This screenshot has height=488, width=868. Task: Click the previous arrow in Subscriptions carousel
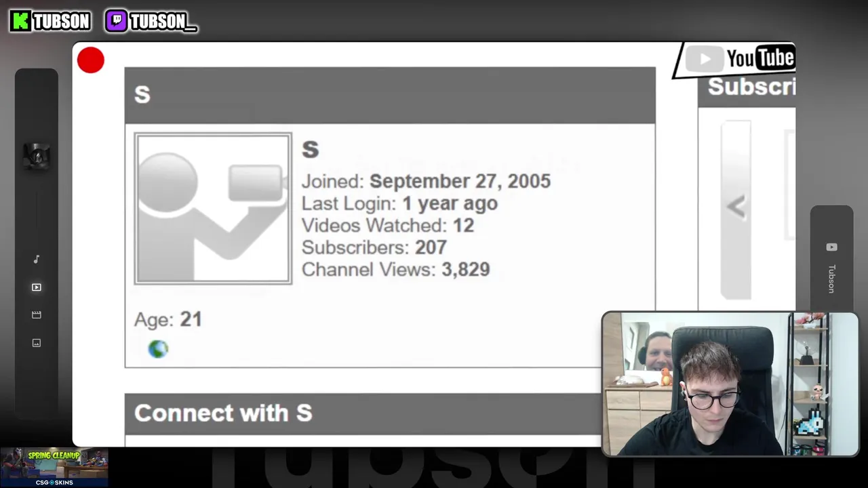point(736,207)
